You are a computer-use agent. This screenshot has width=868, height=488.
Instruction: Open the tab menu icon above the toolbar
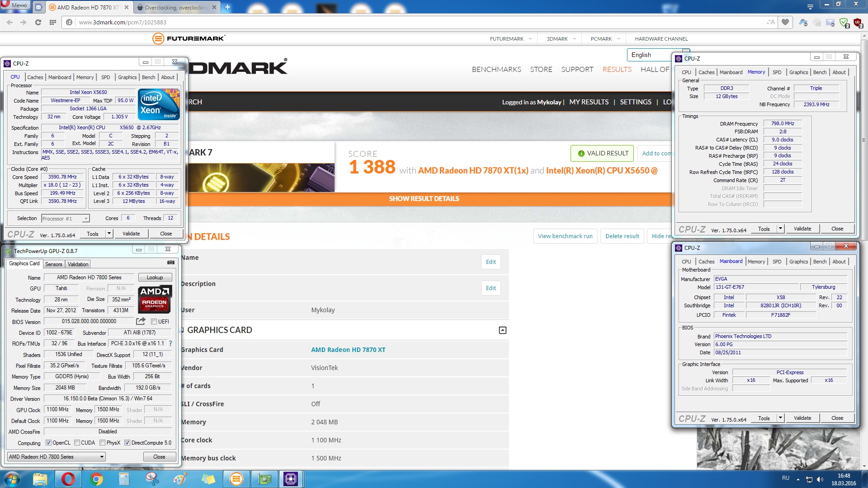(810, 7)
